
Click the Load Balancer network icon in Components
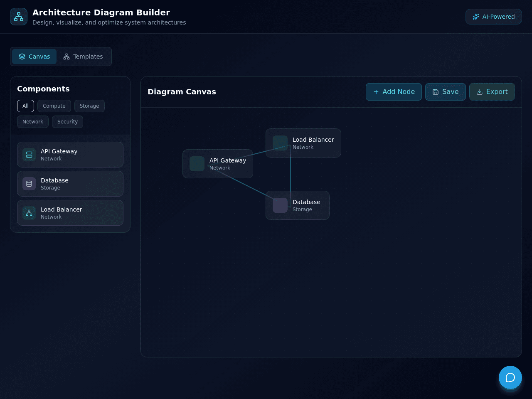tap(29, 213)
